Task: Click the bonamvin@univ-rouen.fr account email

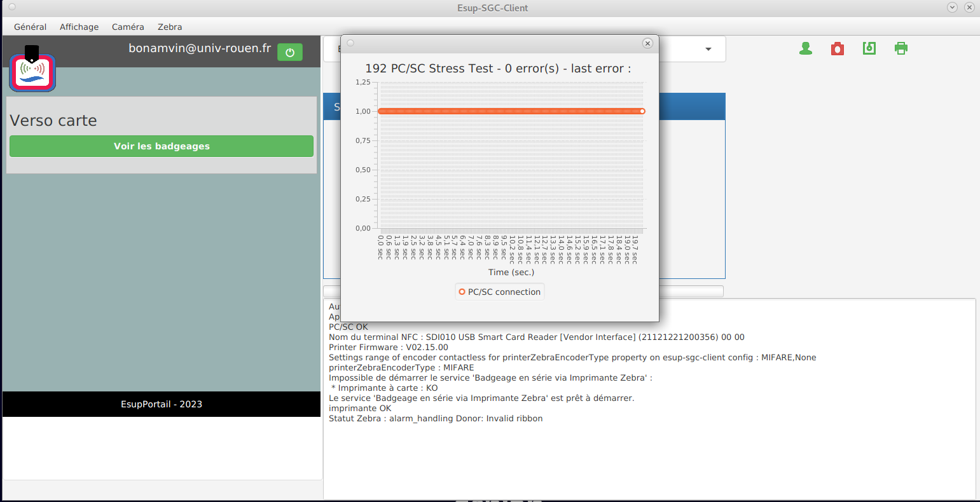Action: (x=200, y=48)
